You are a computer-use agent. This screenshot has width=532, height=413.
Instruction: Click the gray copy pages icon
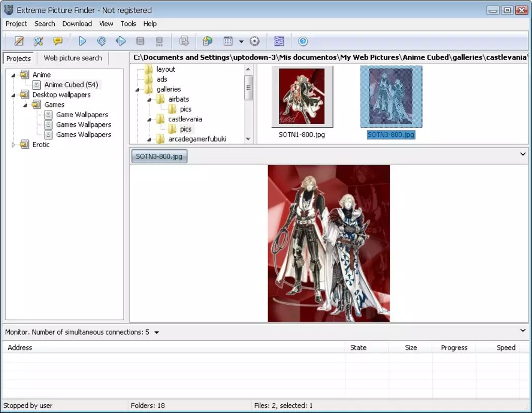coord(184,41)
